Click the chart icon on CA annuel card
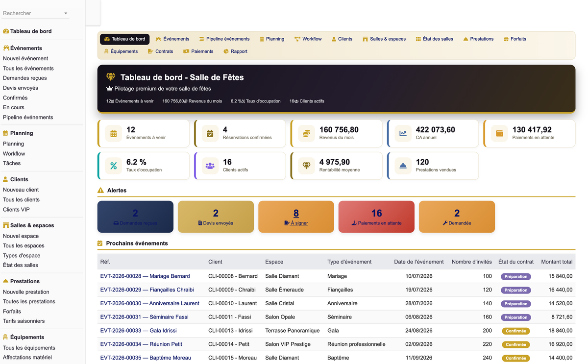This screenshot has width=588, height=364. [403, 133]
